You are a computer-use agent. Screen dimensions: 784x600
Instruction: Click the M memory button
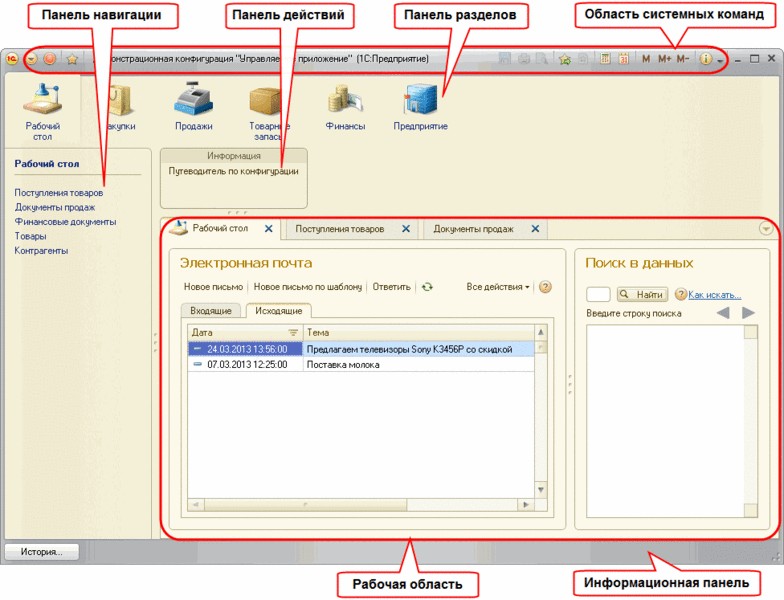(x=646, y=59)
